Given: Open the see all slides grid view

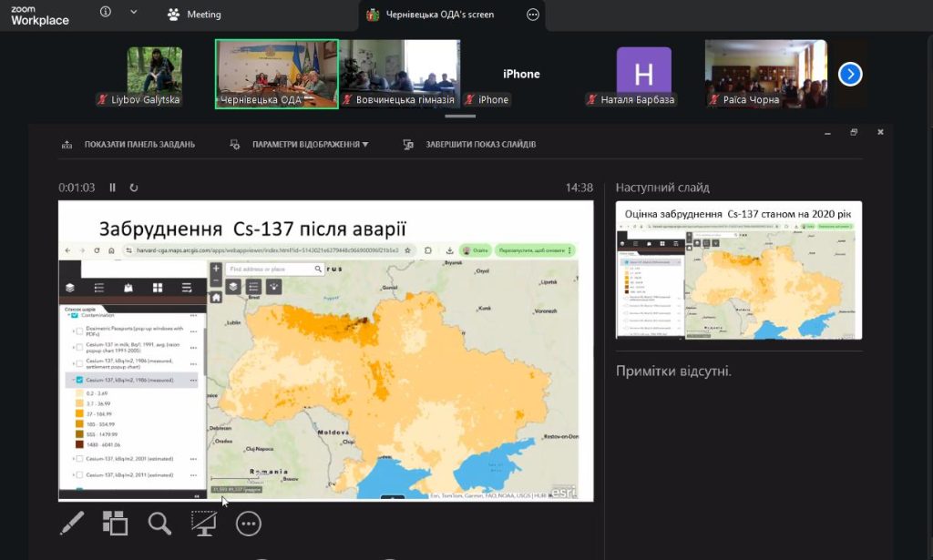Looking at the screenshot, I should (116, 522).
